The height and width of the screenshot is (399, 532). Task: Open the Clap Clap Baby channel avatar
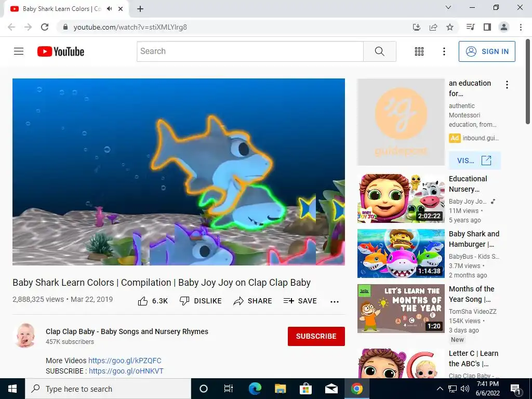click(25, 336)
